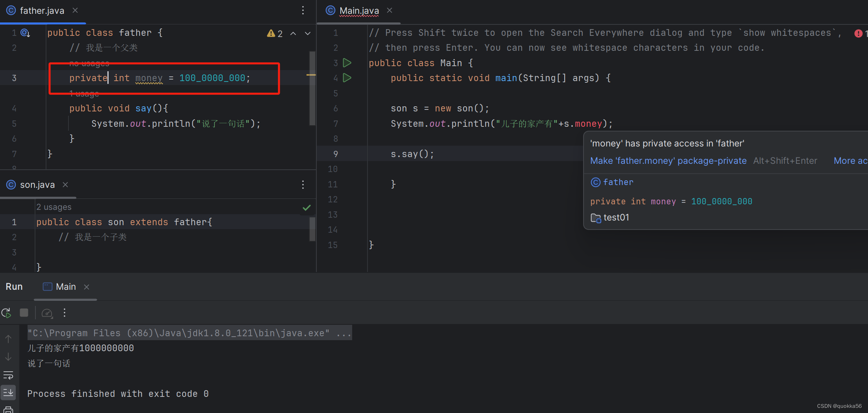Image resolution: width=868 pixels, height=413 pixels.
Task: Open the warnings indicator showing 2 problems
Action: (x=275, y=33)
